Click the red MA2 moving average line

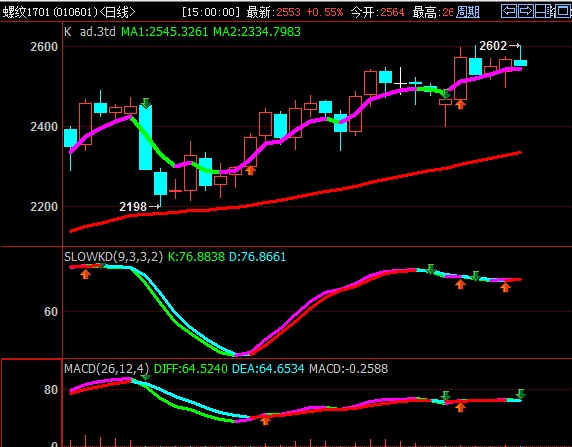click(x=296, y=197)
